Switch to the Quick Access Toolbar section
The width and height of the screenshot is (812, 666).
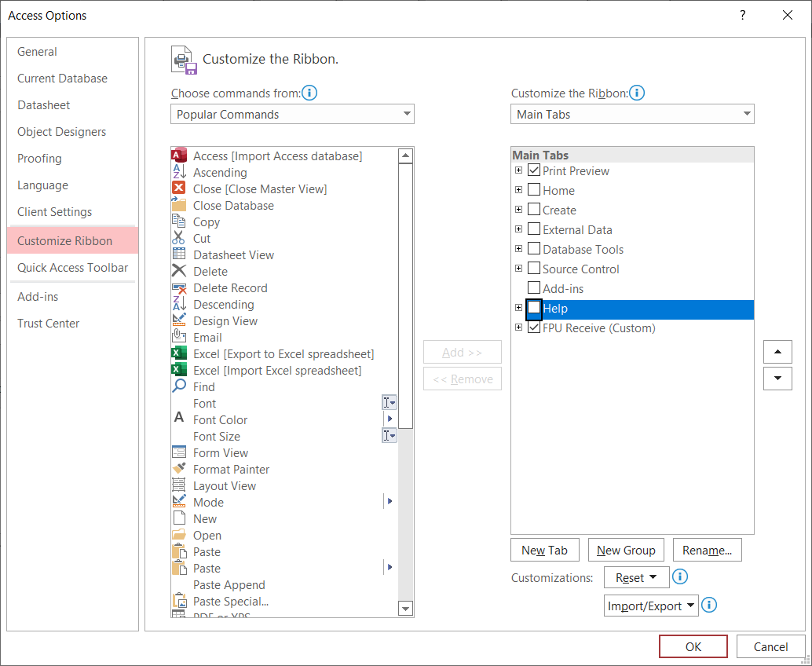pyautogui.click(x=72, y=268)
